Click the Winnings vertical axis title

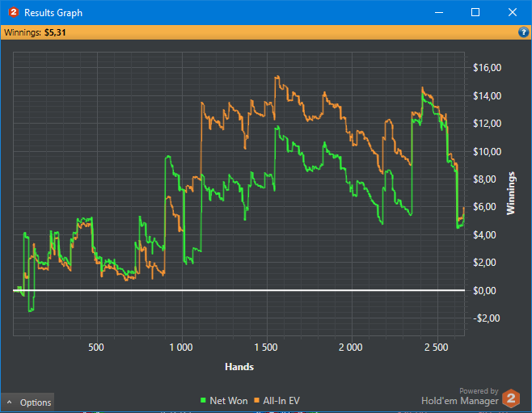(x=511, y=193)
